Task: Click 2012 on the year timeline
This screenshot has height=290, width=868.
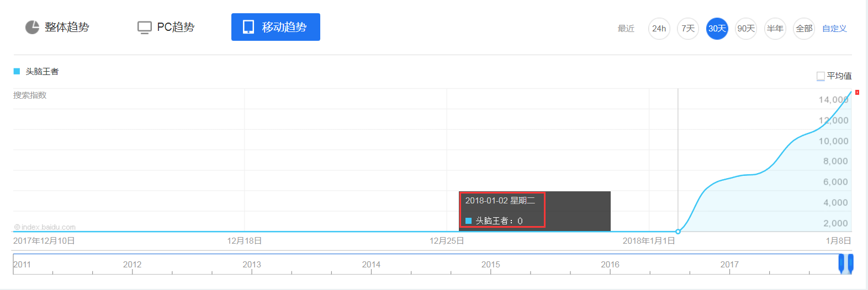Action: (133, 265)
